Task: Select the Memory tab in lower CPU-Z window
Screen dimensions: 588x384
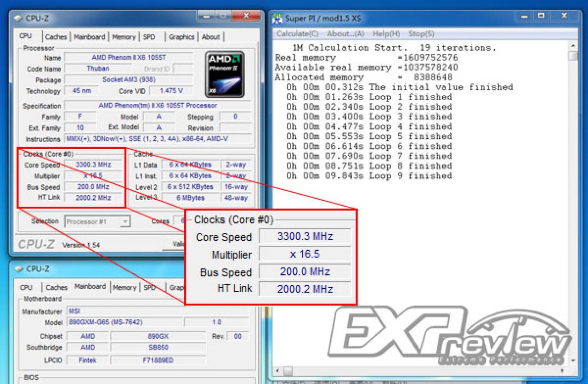Action: (125, 288)
